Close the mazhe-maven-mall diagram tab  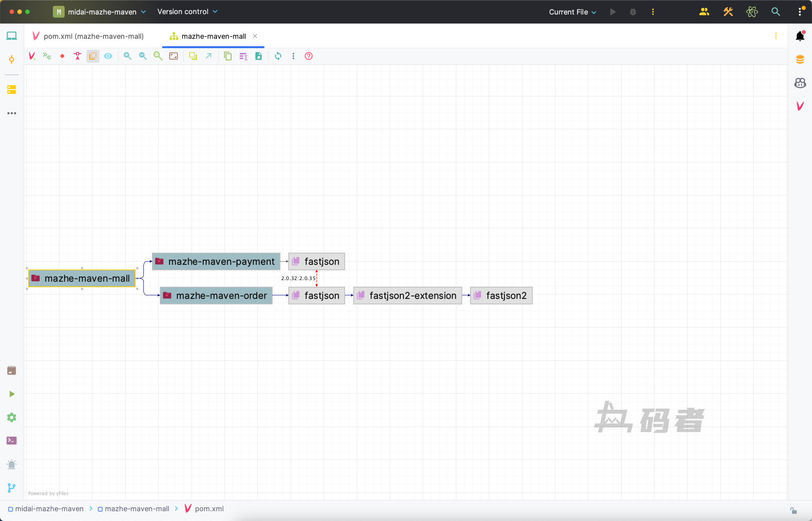255,36
